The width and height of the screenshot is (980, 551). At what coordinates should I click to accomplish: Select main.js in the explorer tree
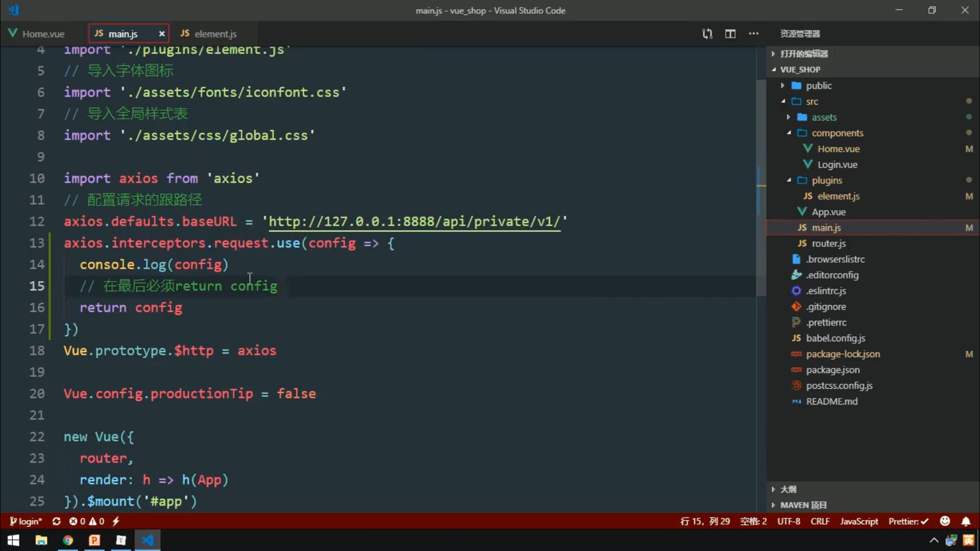873,228
